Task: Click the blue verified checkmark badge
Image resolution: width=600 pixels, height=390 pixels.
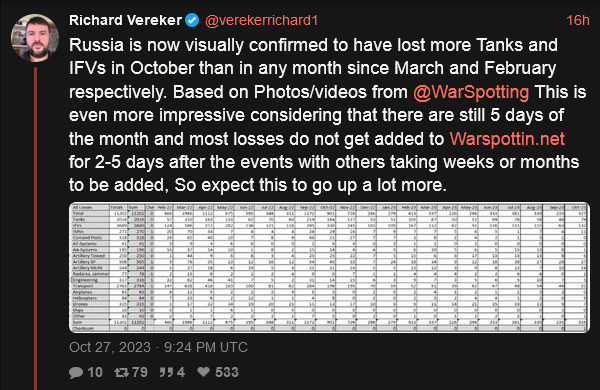Action: [x=192, y=20]
